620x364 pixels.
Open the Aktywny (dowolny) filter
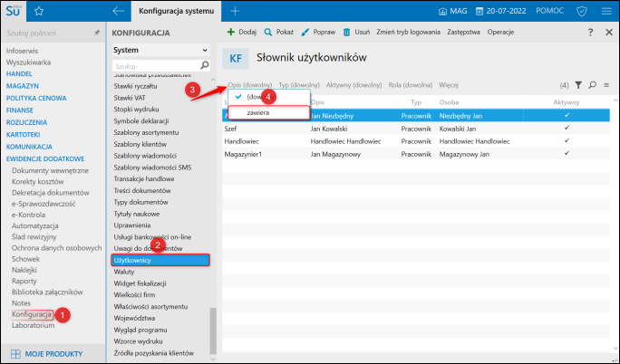pos(354,85)
